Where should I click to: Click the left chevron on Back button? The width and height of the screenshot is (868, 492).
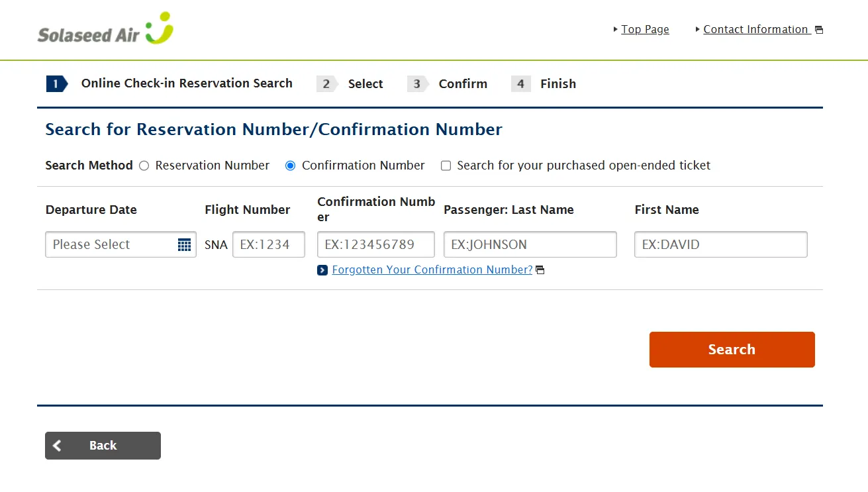point(58,446)
